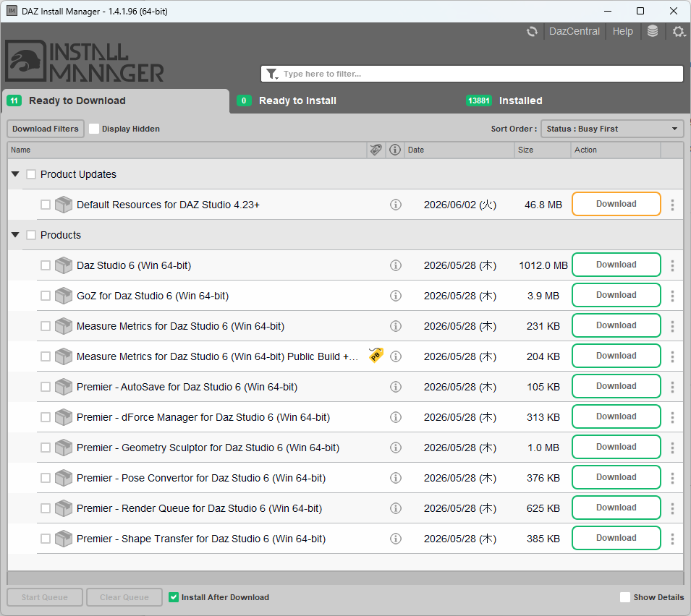Show info for GoZ for Daz Studio 6
The height and width of the screenshot is (616, 691).
tap(395, 296)
